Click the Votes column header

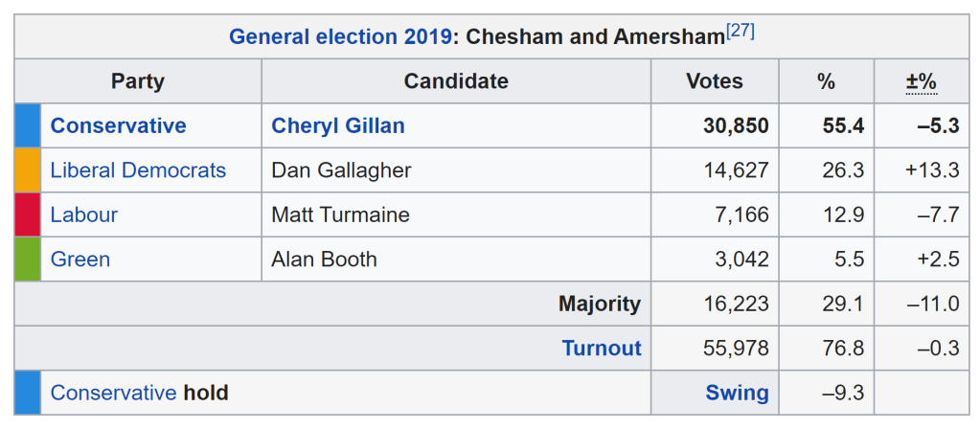coord(715,82)
